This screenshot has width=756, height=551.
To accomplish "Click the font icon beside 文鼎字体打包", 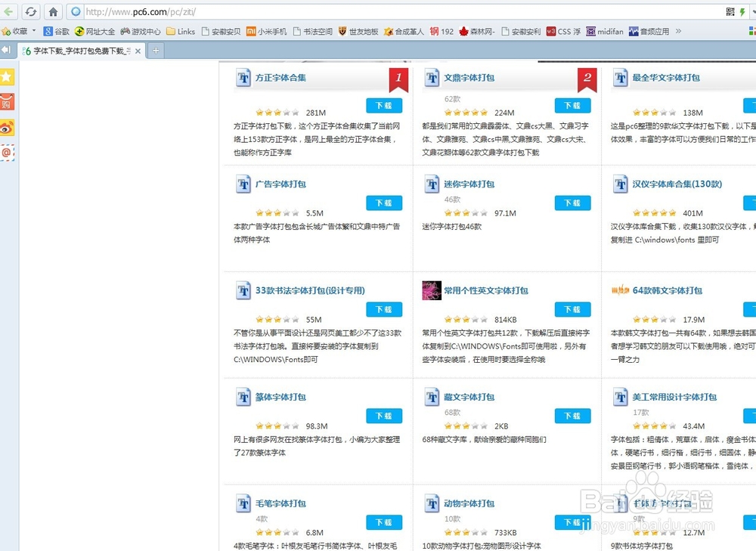I will click(432, 78).
